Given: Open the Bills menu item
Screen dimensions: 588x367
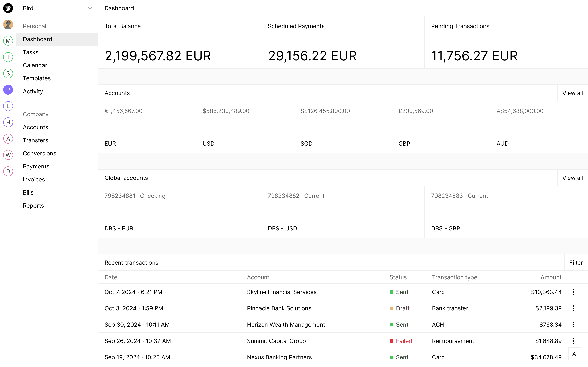Looking at the screenshot, I should click(x=28, y=192).
